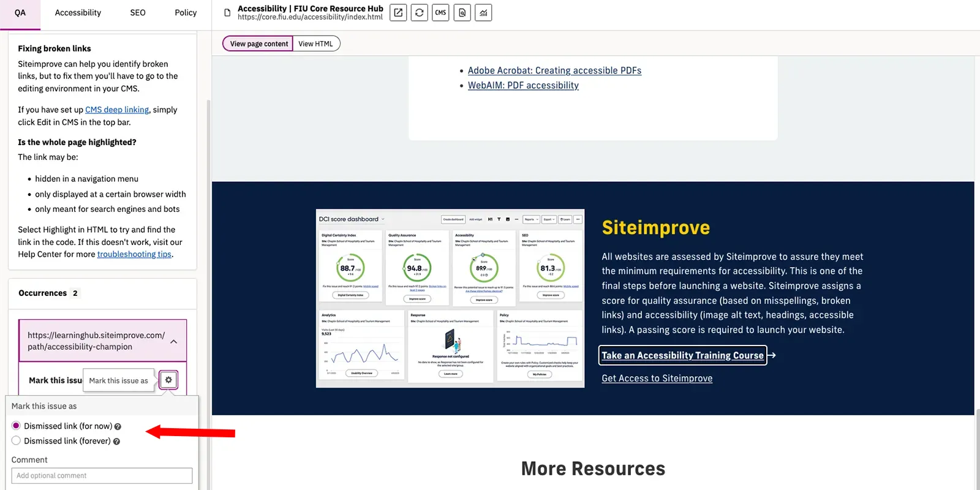Screen dimensions: 980x490
Task: Open Adobe Acrobat: Creating accessible PDFs link
Action: 554,70
